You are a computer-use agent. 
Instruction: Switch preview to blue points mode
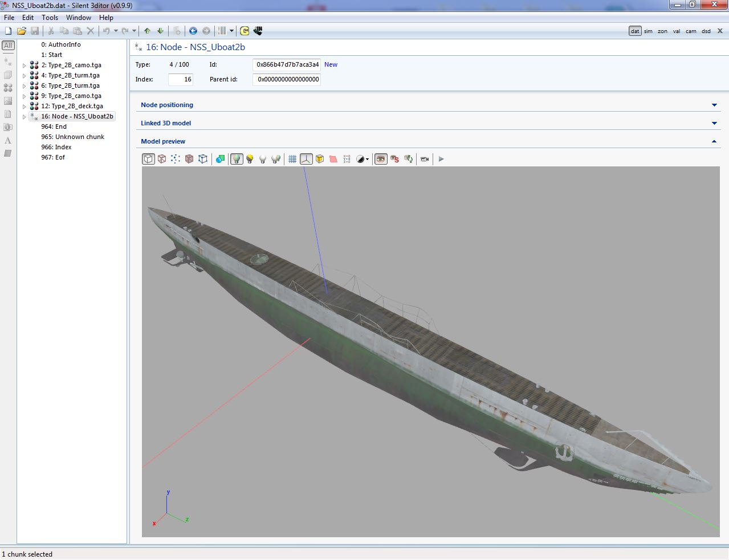tap(176, 159)
